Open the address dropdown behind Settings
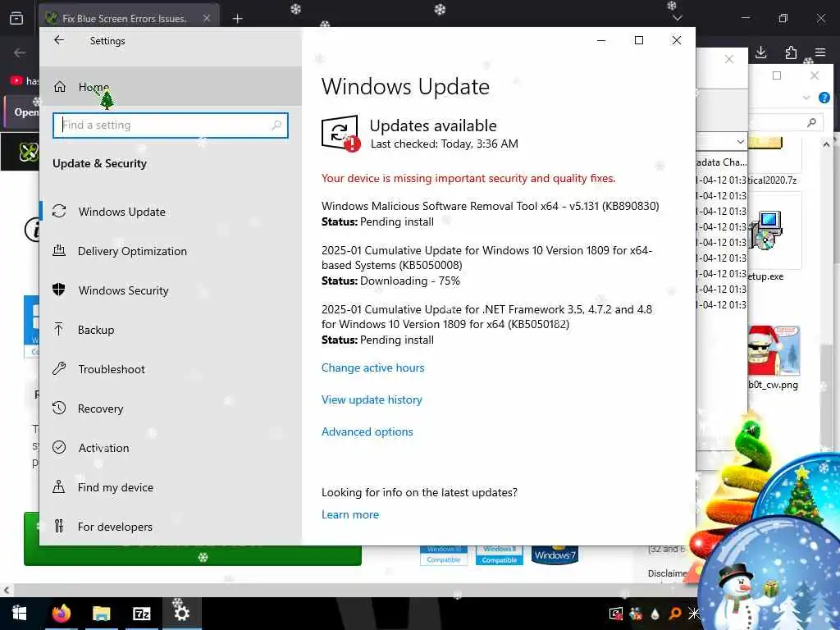Viewport: 840px width, 630px height. point(741,142)
